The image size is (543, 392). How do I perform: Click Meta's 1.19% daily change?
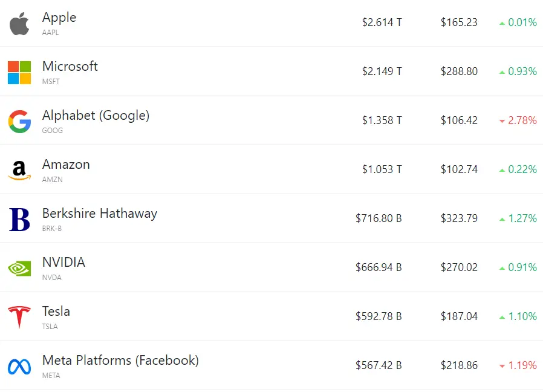coord(522,365)
